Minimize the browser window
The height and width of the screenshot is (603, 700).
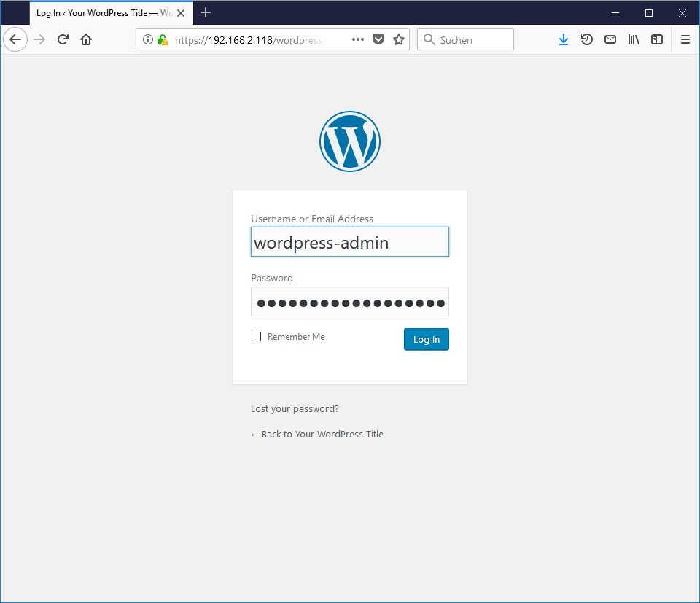pos(615,13)
